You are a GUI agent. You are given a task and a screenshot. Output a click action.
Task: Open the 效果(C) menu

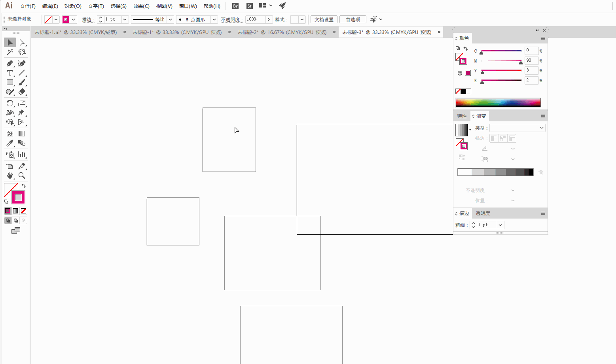coord(141,6)
